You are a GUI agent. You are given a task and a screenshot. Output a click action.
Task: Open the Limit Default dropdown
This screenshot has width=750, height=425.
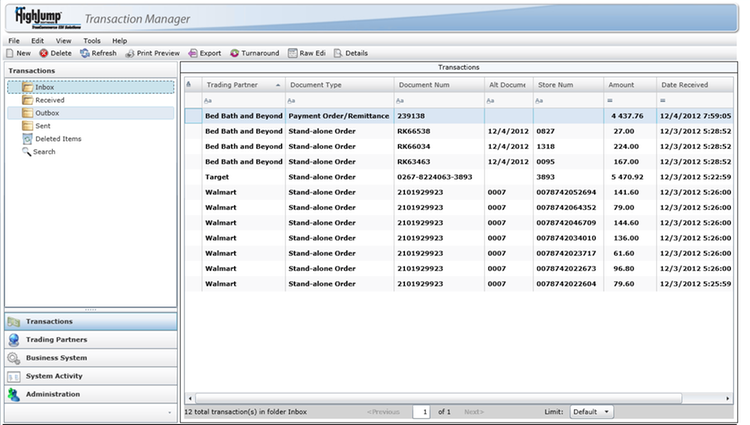point(591,412)
